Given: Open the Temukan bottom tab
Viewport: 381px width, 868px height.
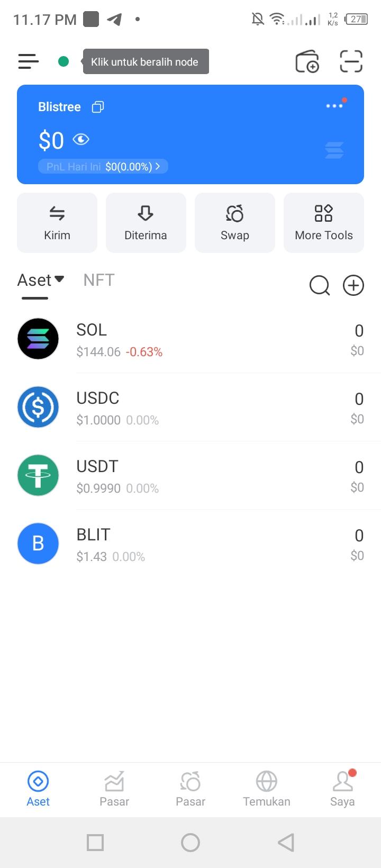Looking at the screenshot, I should click(x=267, y=788).
